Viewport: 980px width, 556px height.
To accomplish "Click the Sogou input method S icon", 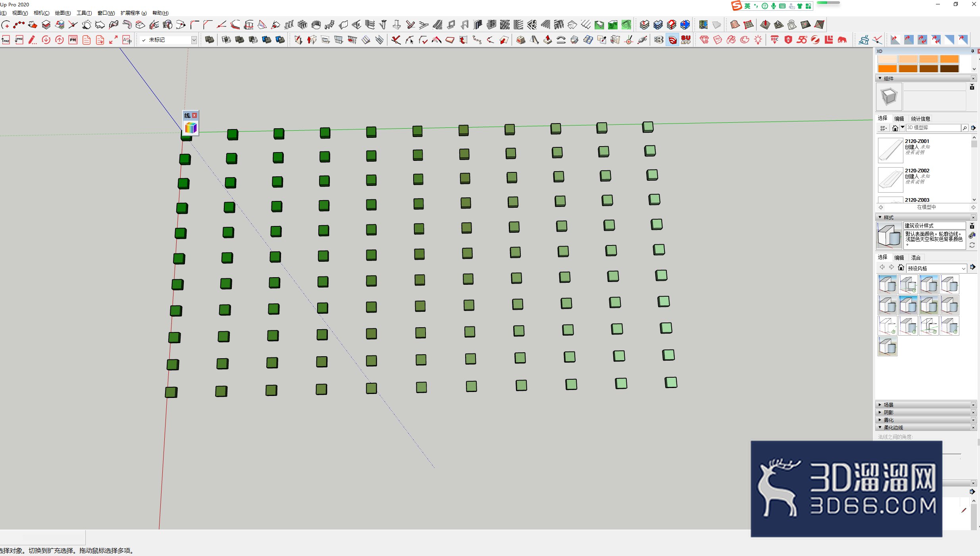I will [737, 6].
